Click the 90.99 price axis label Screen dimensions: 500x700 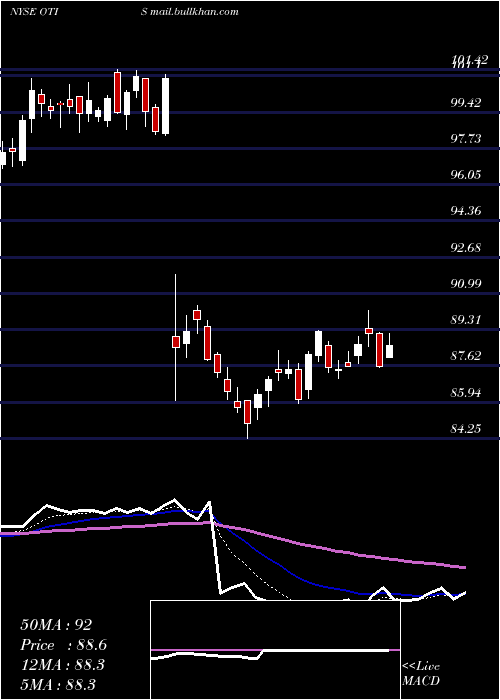(x=466, y=283)
